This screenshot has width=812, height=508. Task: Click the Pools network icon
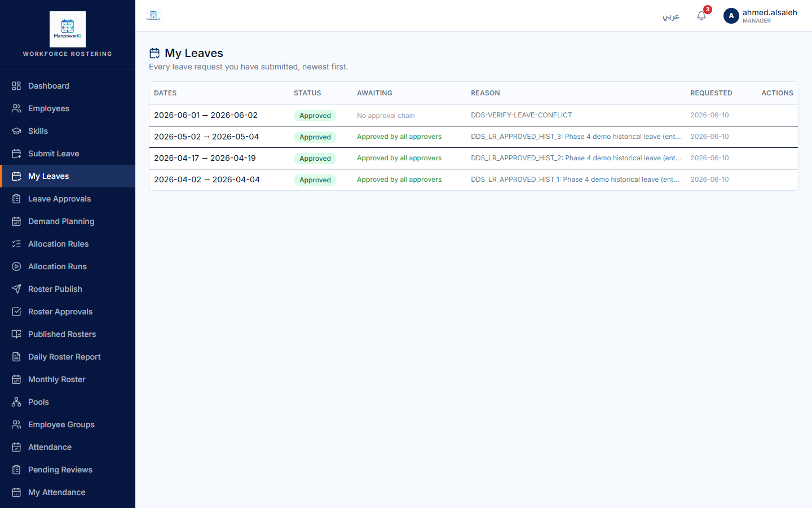[x=16, y=402]
